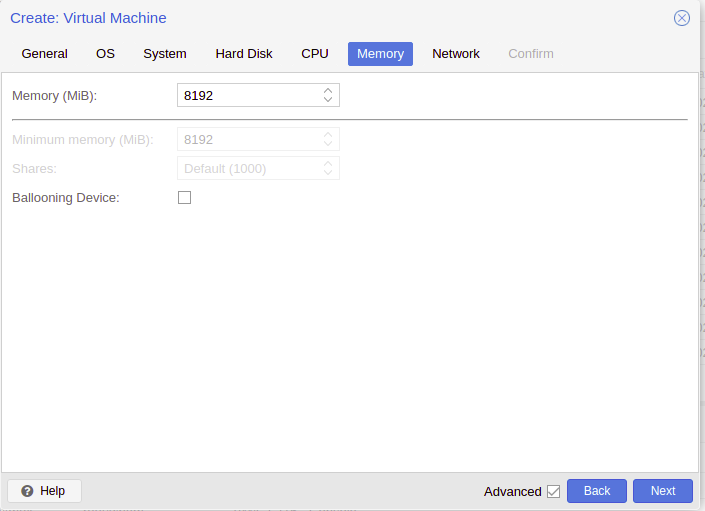Click the Ballooning Device label
Viewport: 705px width, 511px height.
(x=66, y=198)
